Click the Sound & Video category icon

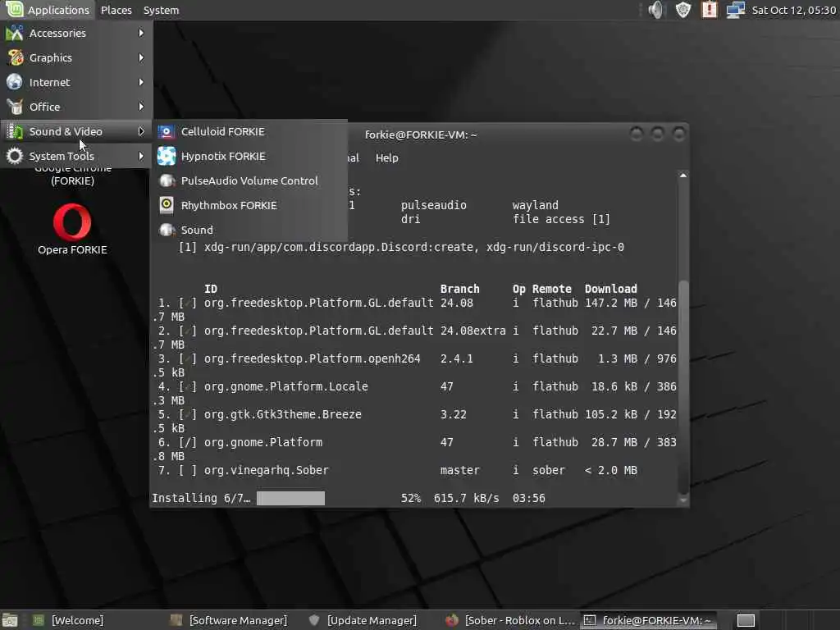tap(15, 131)
